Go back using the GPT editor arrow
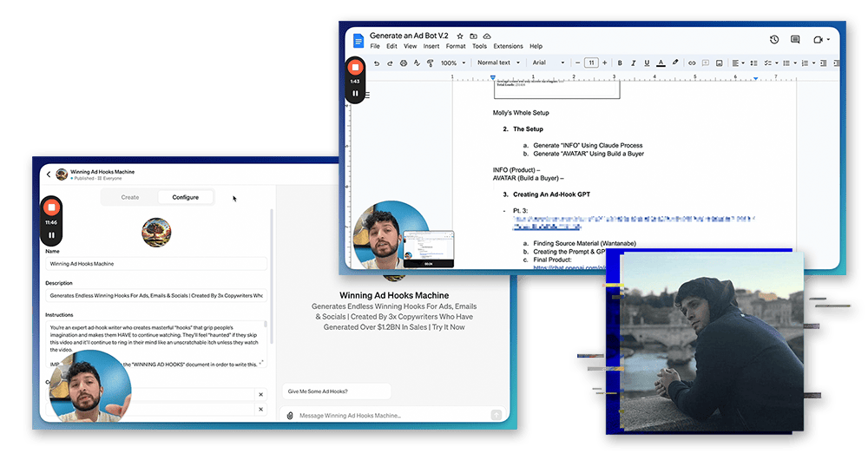The height and width of the screenshot is (467, 868). click(49, 174)
